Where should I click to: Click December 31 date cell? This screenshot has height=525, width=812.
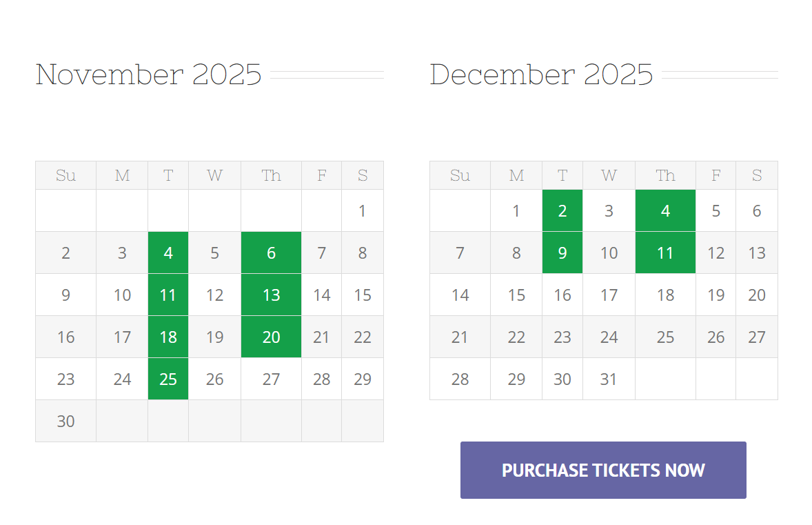(609, 379)
